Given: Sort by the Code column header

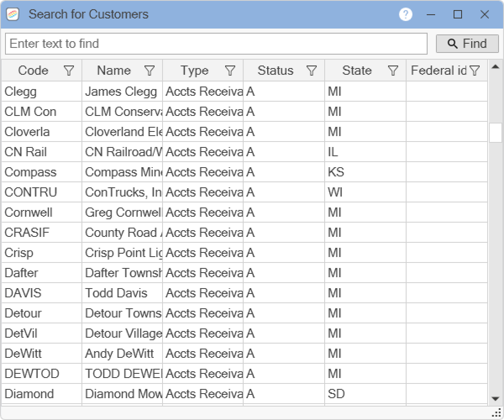Looking at the screenshot, I should coord(33,71).
